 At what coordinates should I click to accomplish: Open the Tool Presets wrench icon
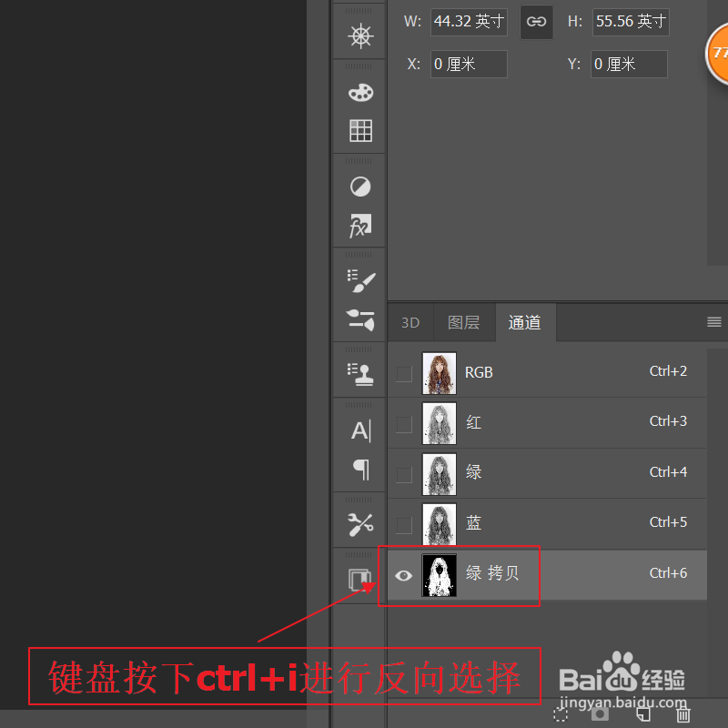[x=360, y=525]
